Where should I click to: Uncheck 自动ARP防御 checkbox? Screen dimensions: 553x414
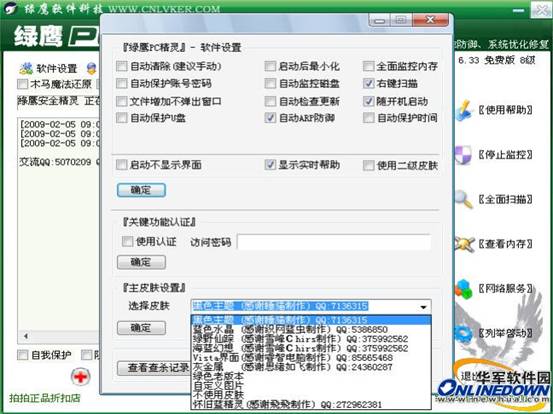coord(270,118)
